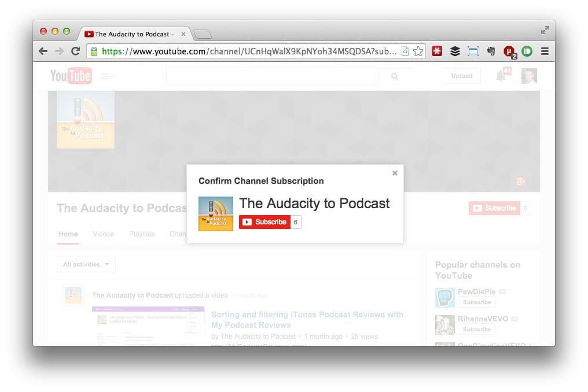Subscribe to RihannaVEVO
588x392 pixels.
[477, 330]
